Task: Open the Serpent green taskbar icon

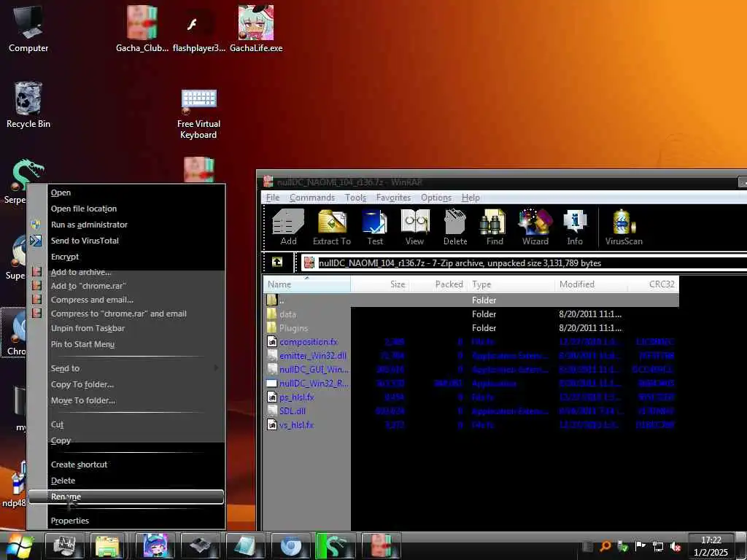Action: (x=336, y=546)
